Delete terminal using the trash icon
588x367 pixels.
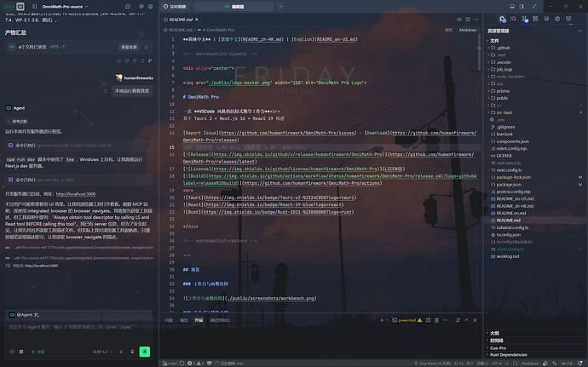click(x=436, y=320)
